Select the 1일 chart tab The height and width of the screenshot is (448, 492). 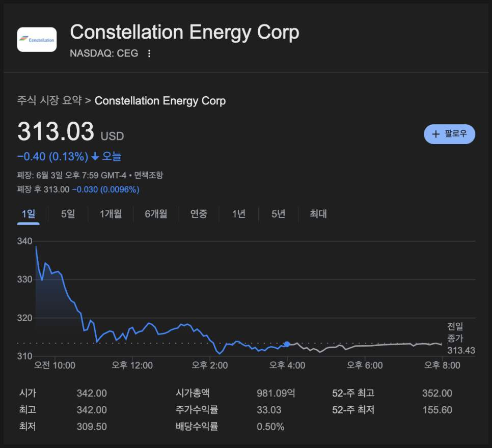(28, 214)
